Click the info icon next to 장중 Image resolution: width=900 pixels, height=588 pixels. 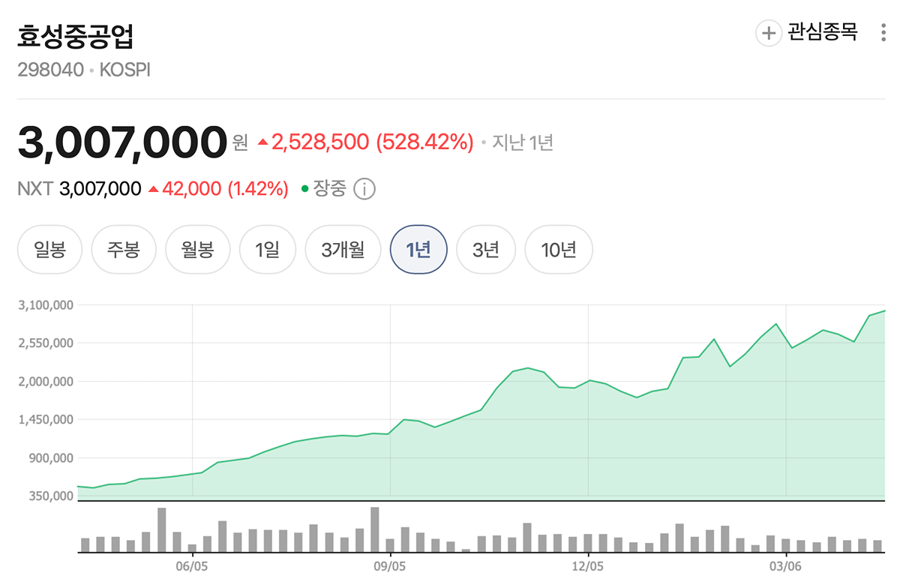pos(364,189)
